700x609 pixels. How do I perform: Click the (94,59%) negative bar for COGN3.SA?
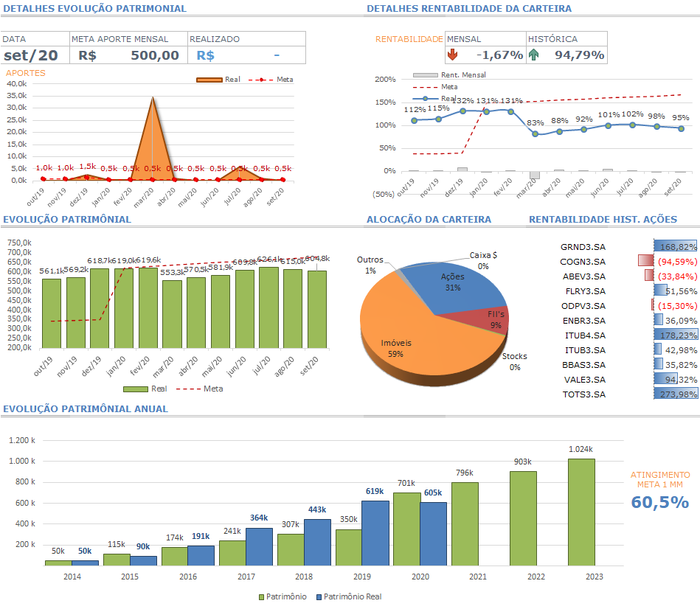pos(646,260)
